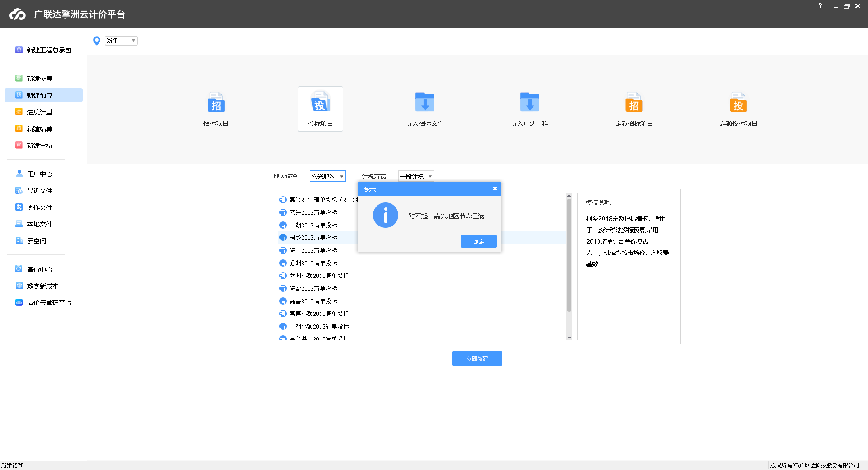Image resolution: width=868 pixels, height=470 pixels.
Task: Click the 本地文件 icon
Action: click(x=19, y=224)
